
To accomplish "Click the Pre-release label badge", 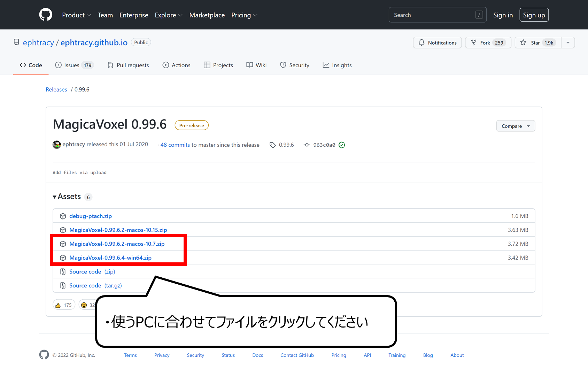I will tap(192, 125).
